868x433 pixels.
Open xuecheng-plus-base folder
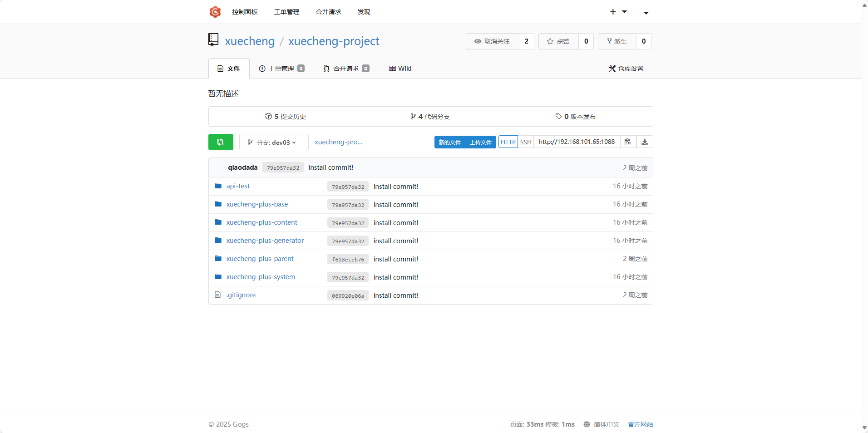[x=257, y=204]
